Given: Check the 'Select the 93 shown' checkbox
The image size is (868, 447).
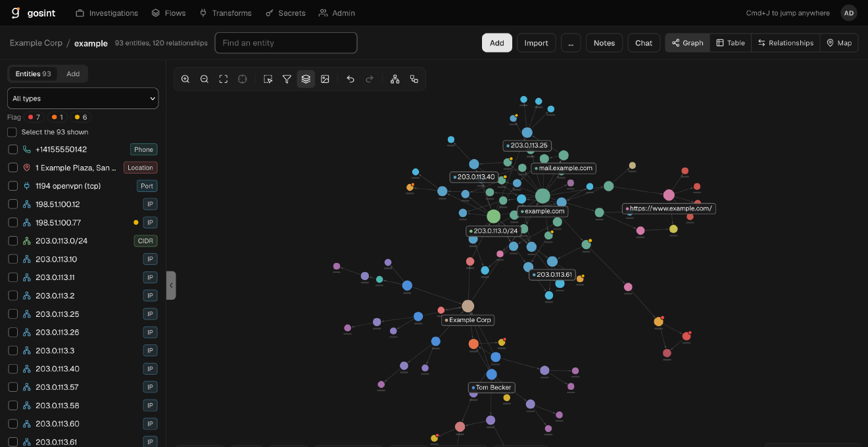Looking at the screenshot, I should click(12, 132).
